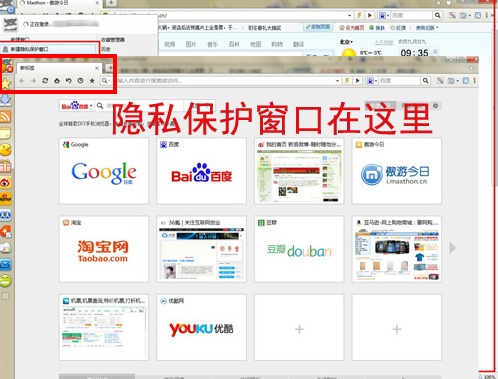Click the 音乐 category tab on the back page
The height and width of the screenshot is (379, 498).
[x=212, y=44]
